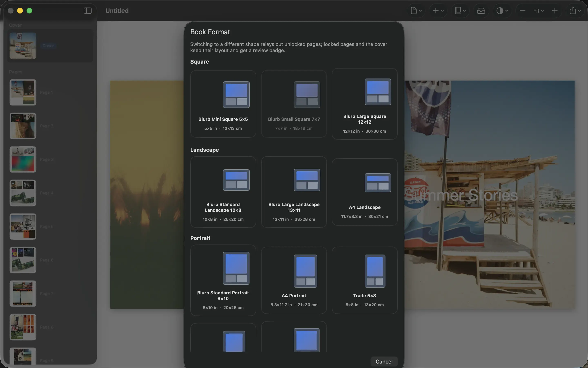Select the A4 Landscape format
Image resolution: width=588 pixels, height=368 pixels.
364,192
